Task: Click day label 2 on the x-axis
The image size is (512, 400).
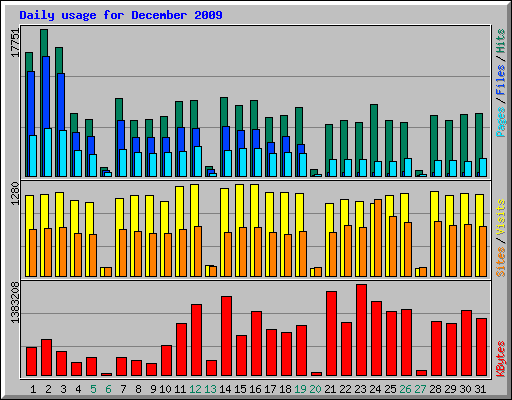Action: (48, 389)
